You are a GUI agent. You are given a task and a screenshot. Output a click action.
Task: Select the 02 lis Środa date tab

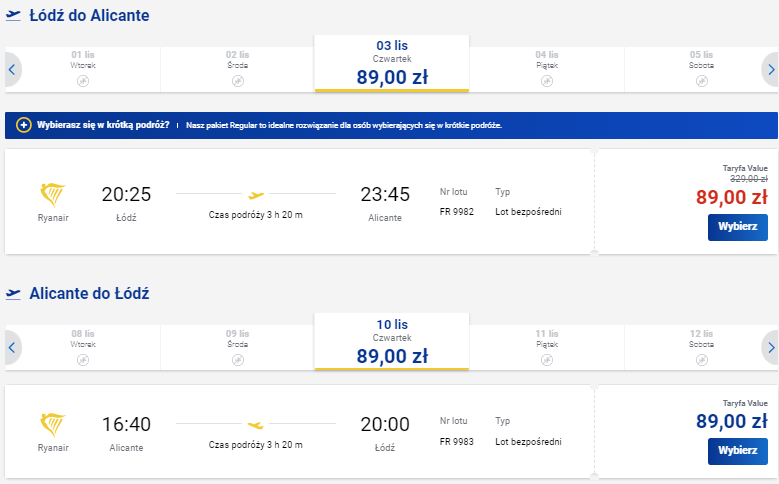click(237, 69)
